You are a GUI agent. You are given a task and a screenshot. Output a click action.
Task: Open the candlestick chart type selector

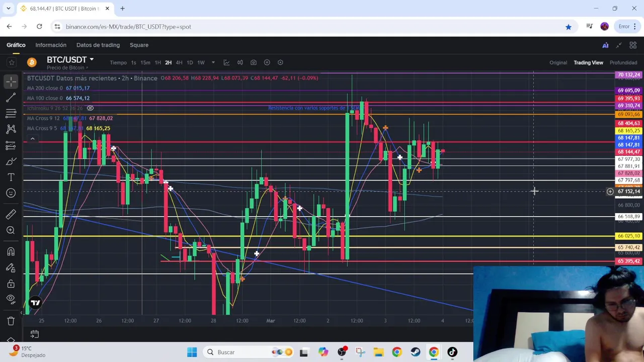[x=240, y=62]
